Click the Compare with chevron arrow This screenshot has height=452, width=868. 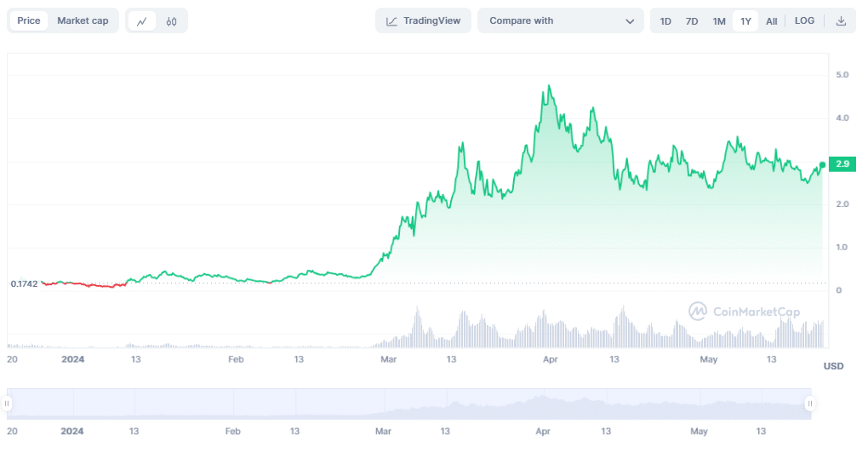point(630,20)
